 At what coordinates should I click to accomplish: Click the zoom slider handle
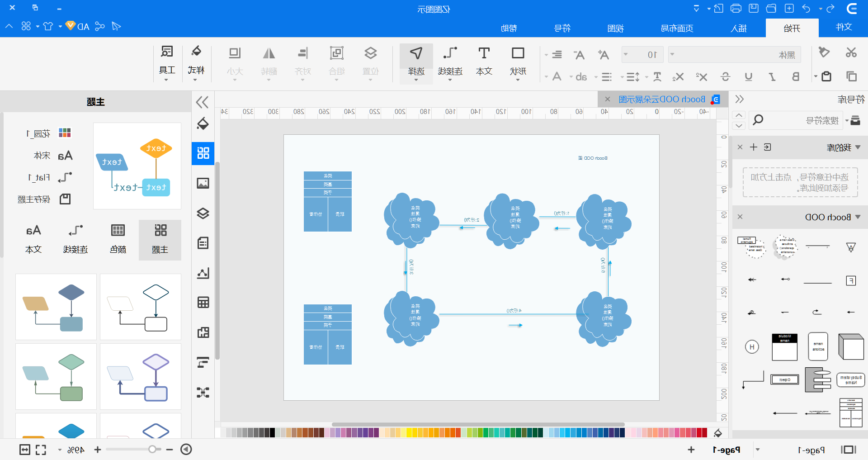coord(152,449)
